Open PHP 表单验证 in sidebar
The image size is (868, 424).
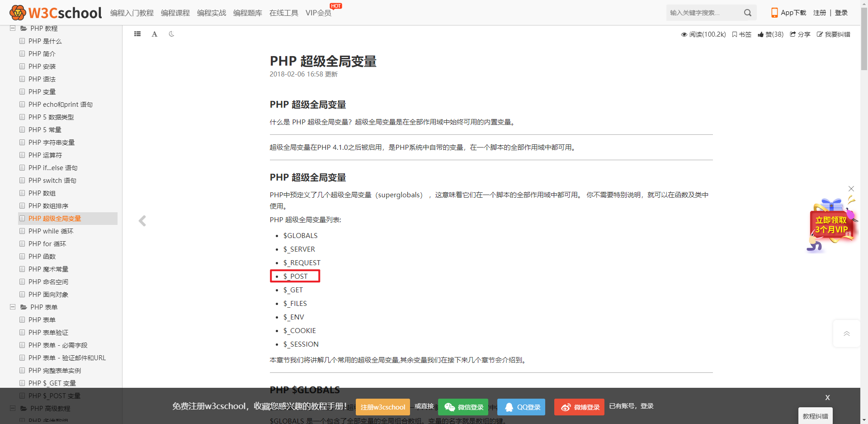point(48,333)
